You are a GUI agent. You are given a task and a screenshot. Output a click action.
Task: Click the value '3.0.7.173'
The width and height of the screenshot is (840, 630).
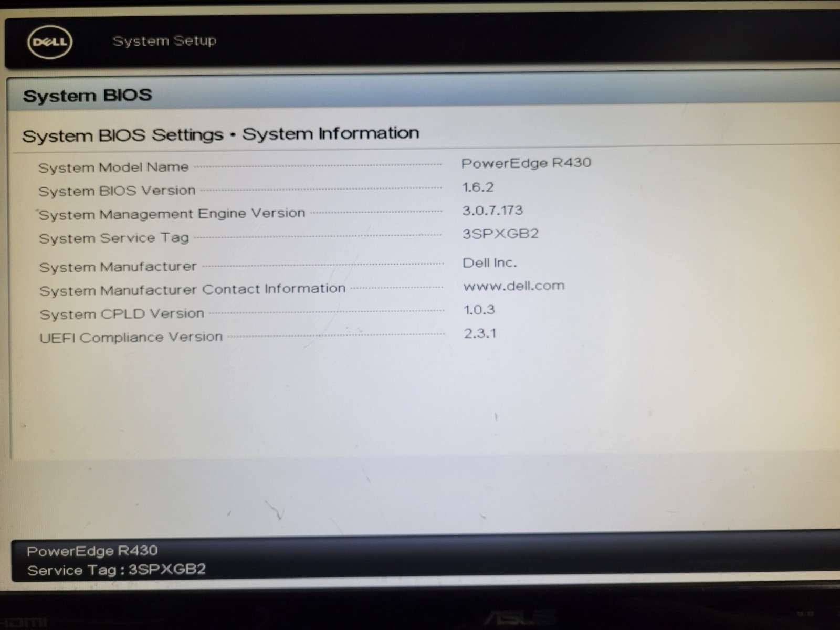tap(492, 211)
